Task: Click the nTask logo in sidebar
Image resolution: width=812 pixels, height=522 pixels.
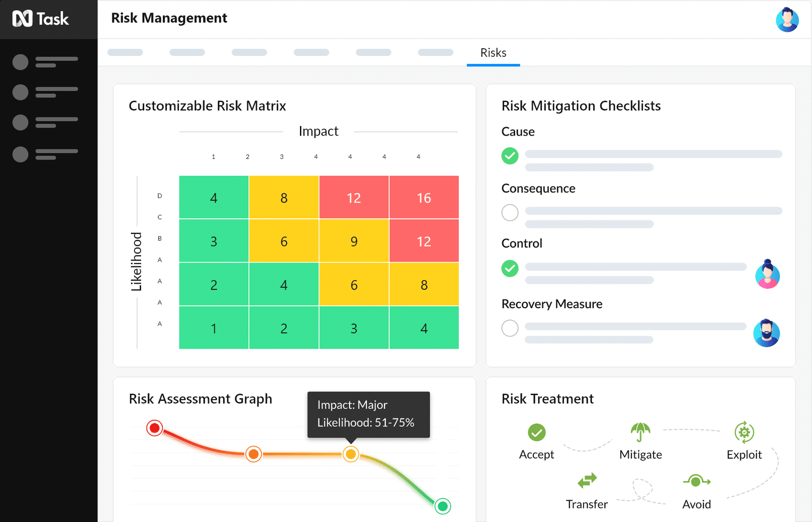Action: coord(41,19)
